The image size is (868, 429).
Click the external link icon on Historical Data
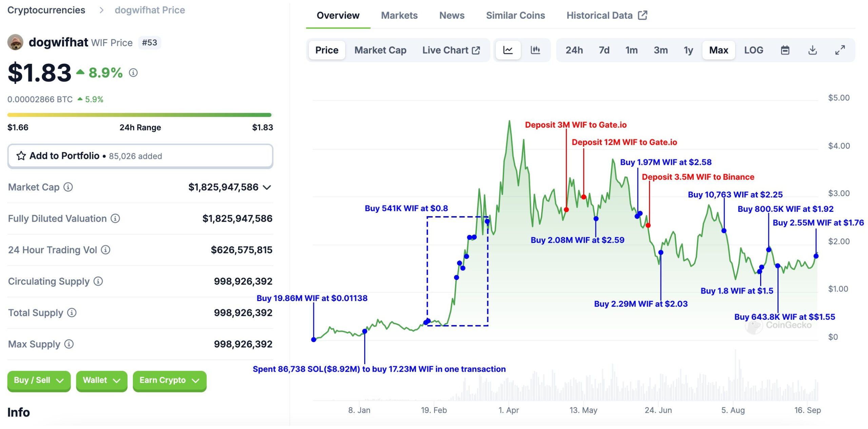[643, 15]
